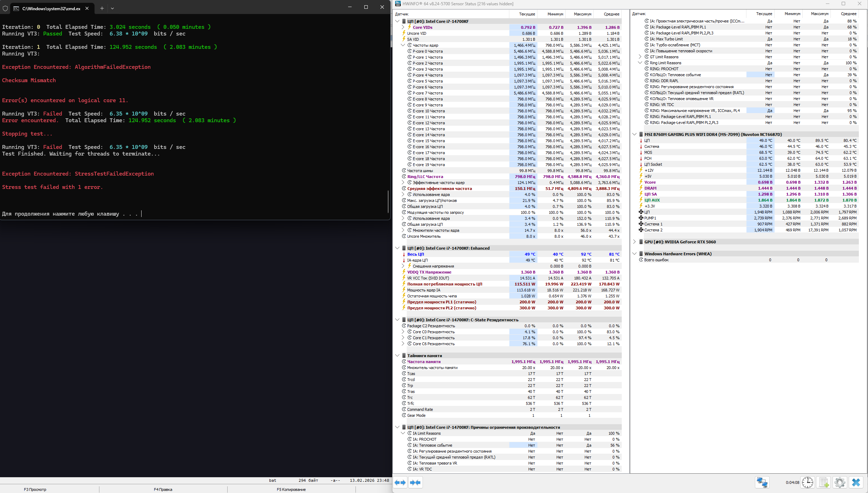Close sensors with the blue X icon
This screenshot has width=868, height=493.
coord(856,482)
